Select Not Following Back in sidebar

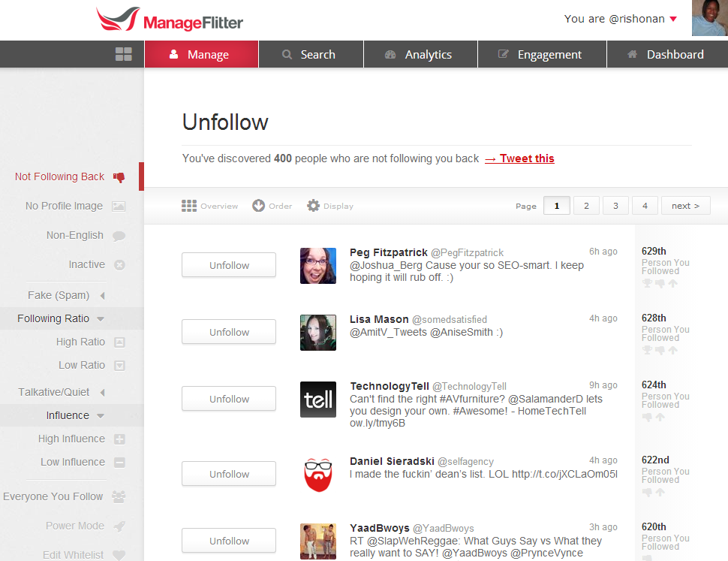click(x=59, y=177)
